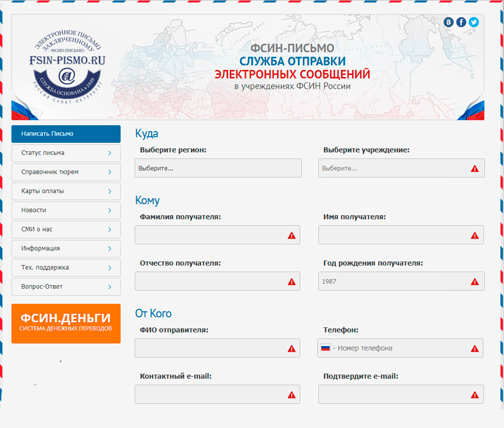
Task: Click warning icon in birth year field
Action: coord(474,282)
